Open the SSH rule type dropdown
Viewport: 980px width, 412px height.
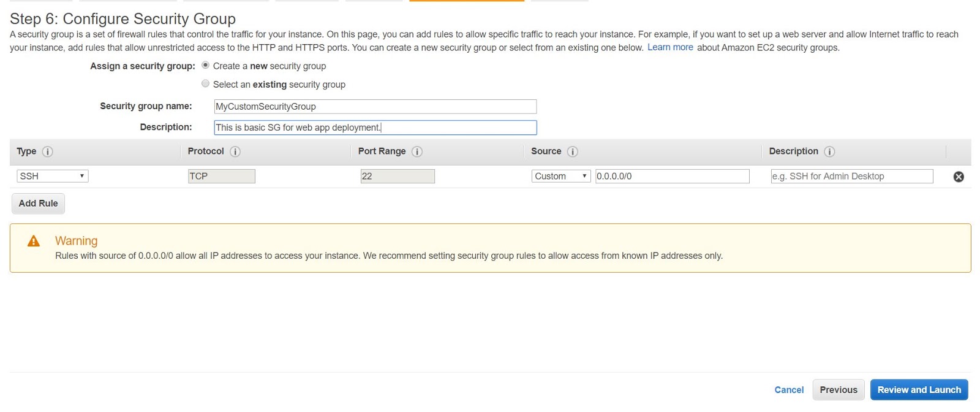[53, 176]
